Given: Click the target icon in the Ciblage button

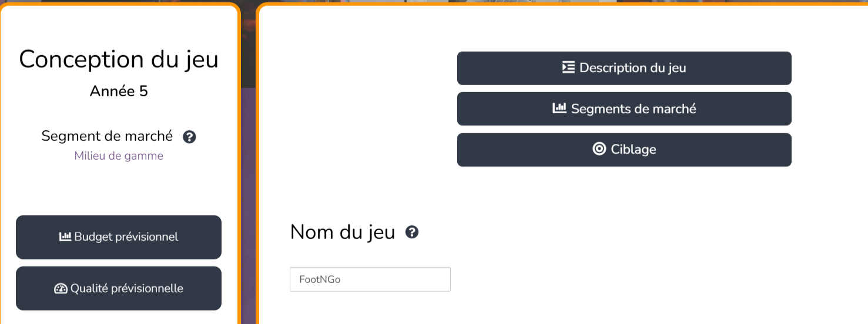Looking at the screenshot, I should tap(599, 149).
